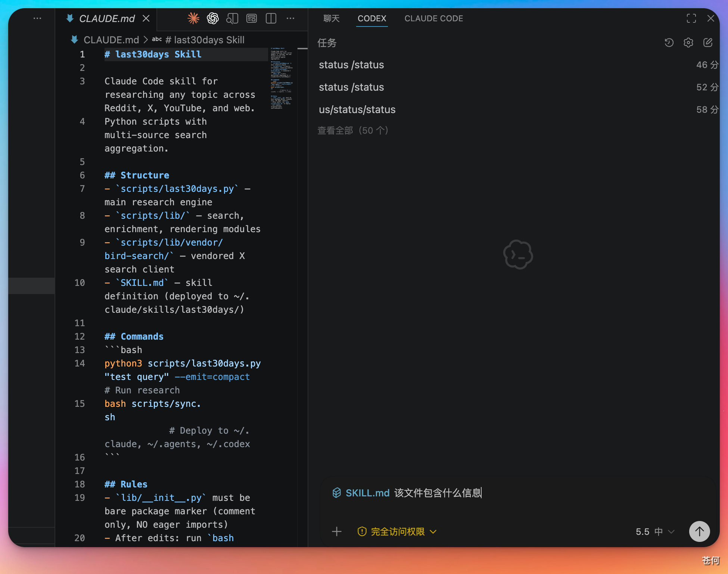Screen dimensions: 728x574
Task: Click the last30days Skill breadcrumb symbol
Action: pos(205,40)
